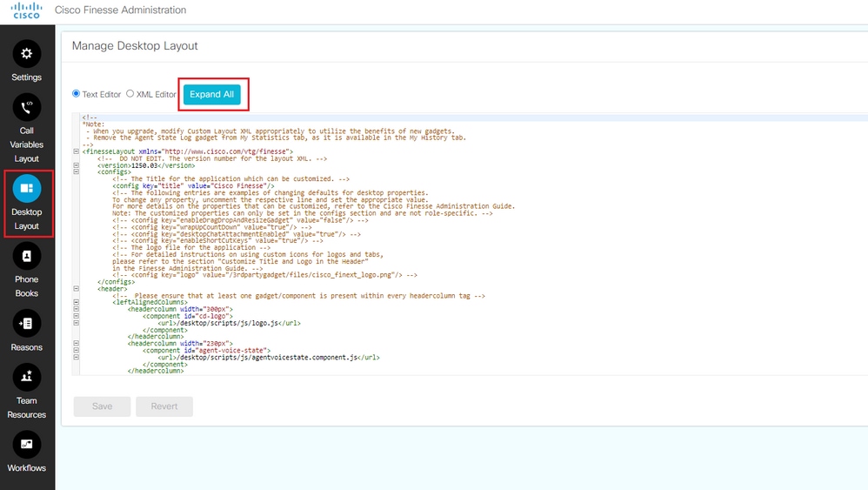868x490 pixels.
Task: Collapse the leftAlignedColumns fold marker
Action: (x=77, y=302)
